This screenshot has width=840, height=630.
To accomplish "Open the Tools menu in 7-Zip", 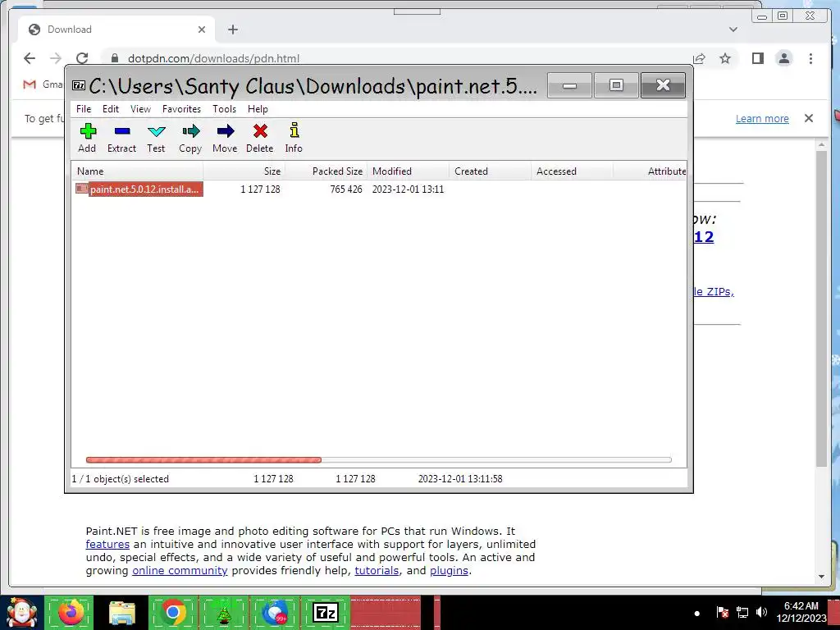I will coord(224,109).
